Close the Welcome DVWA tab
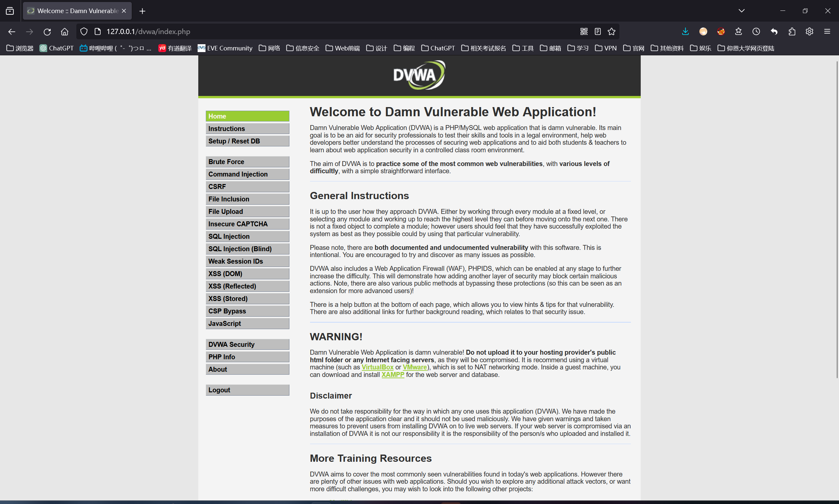 (x=124, y=11)
